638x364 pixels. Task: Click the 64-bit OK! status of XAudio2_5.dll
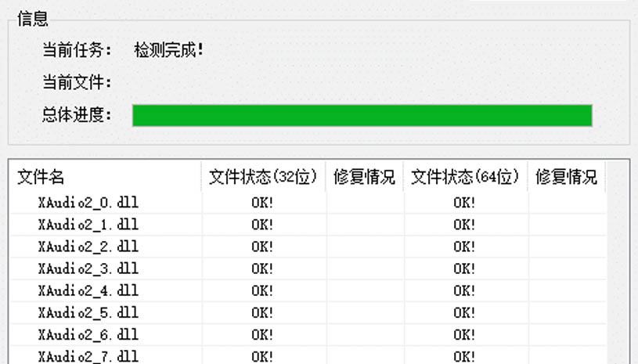[x=464, y=312]
